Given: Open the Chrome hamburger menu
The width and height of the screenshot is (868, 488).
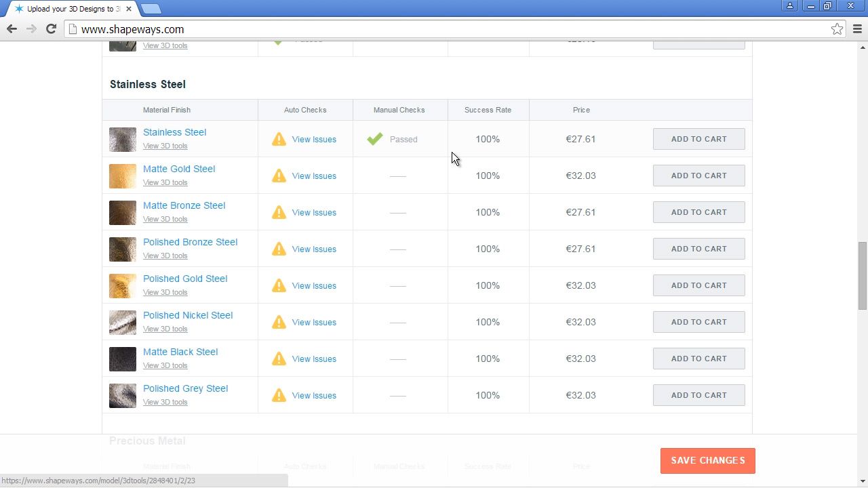Looking at the screenshot, I should [857, 29].
